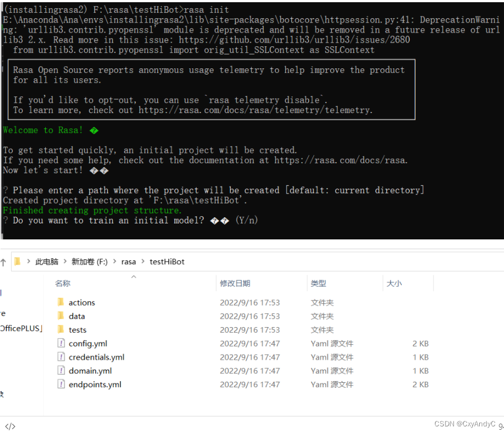Click the train initial model (Y/n) prompt
The height and width of the screenshot is (433, 504).
130,220
